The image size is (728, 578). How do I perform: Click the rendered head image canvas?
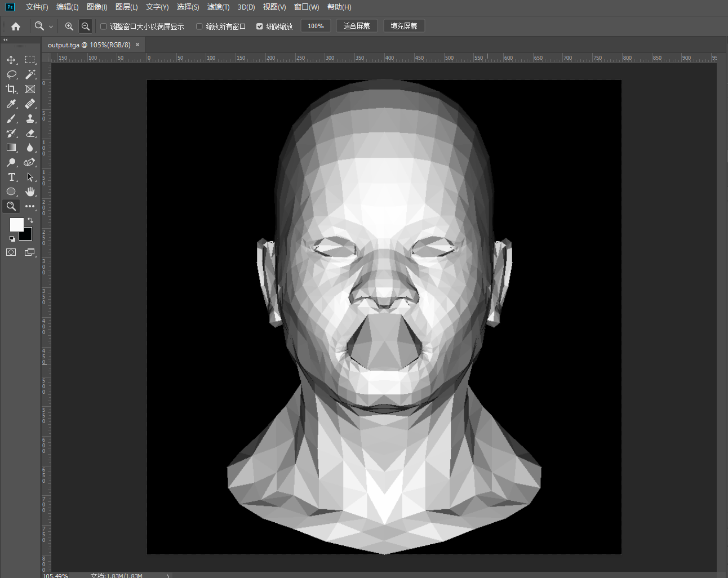point(384,317)
